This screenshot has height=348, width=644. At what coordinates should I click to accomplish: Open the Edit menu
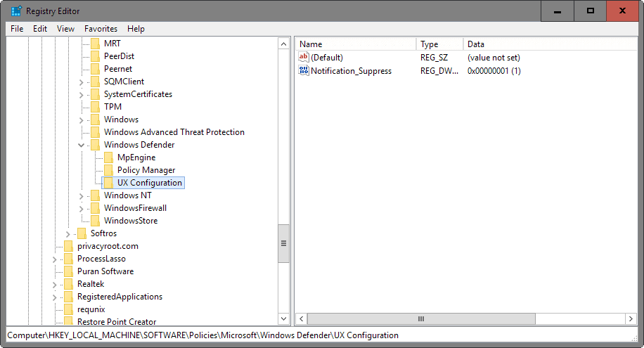pyautogui.click(x=40, y=29)
